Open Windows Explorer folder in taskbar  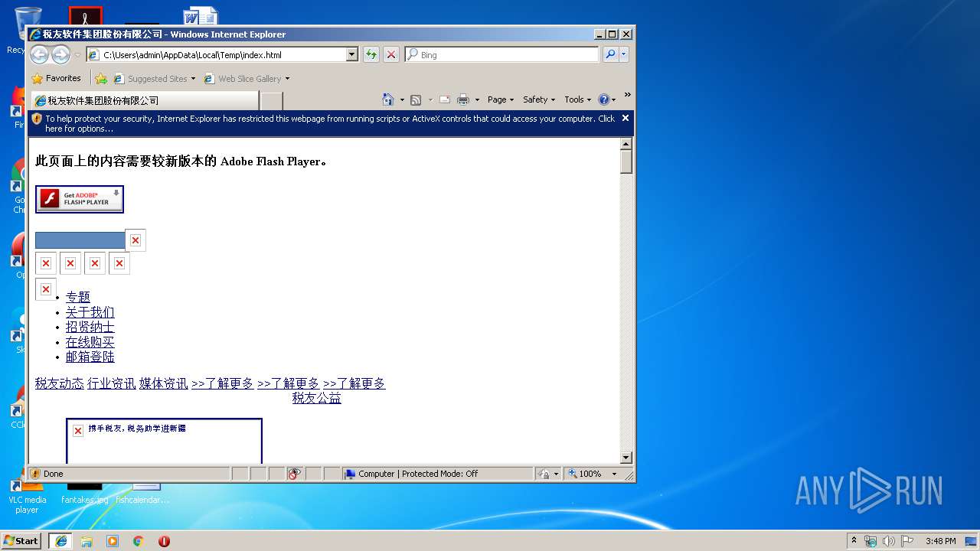(x=87, y=541)
